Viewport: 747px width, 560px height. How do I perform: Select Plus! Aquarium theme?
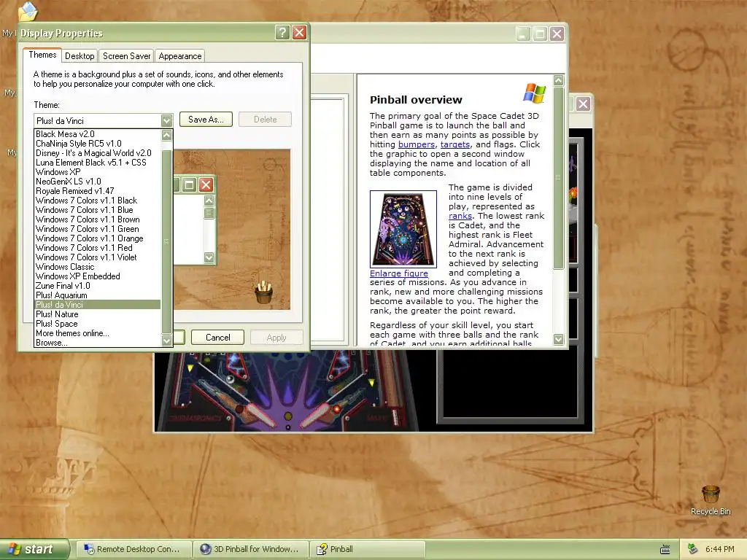click(x=98, y=295)
